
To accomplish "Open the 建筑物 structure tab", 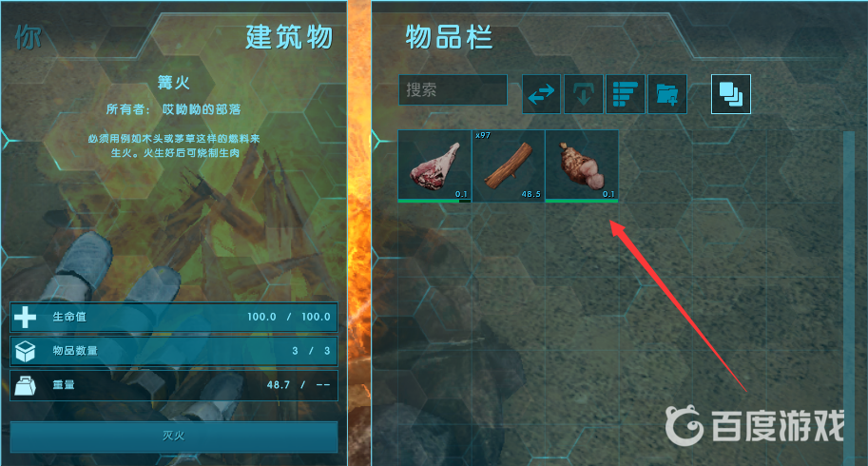I will [x=290, y=38].
